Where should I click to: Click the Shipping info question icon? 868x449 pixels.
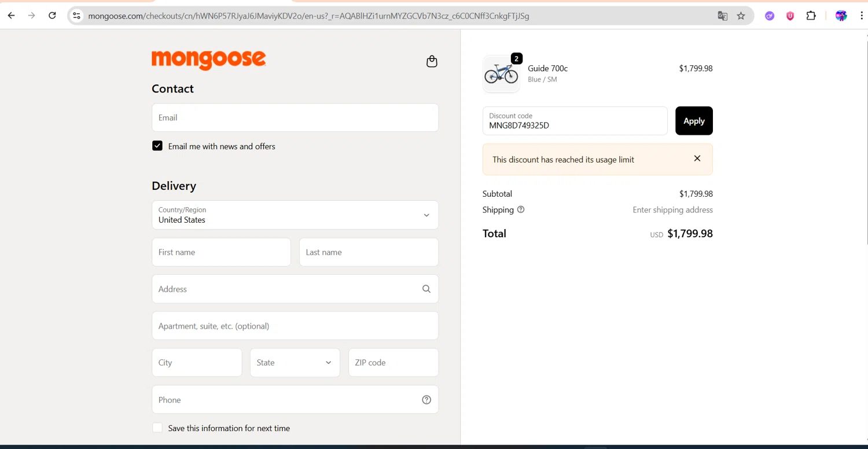[x=521, y=209]
